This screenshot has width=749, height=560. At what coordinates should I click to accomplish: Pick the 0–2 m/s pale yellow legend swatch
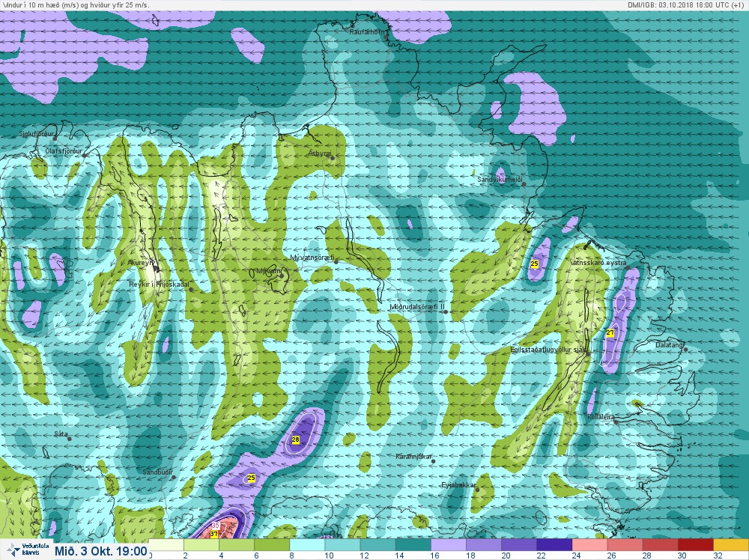click(166, 545)
